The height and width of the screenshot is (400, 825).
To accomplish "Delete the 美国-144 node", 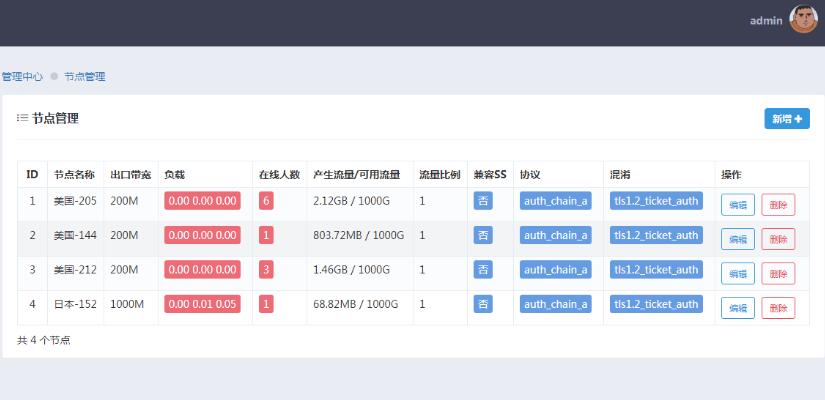I will coord(778,239).
